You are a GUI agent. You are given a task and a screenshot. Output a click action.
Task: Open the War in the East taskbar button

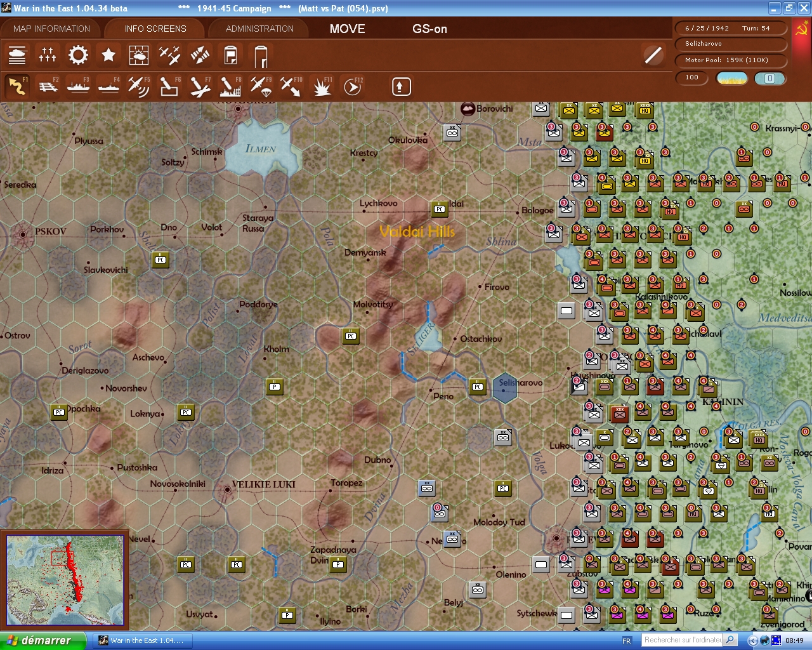[x=141, y=640]
